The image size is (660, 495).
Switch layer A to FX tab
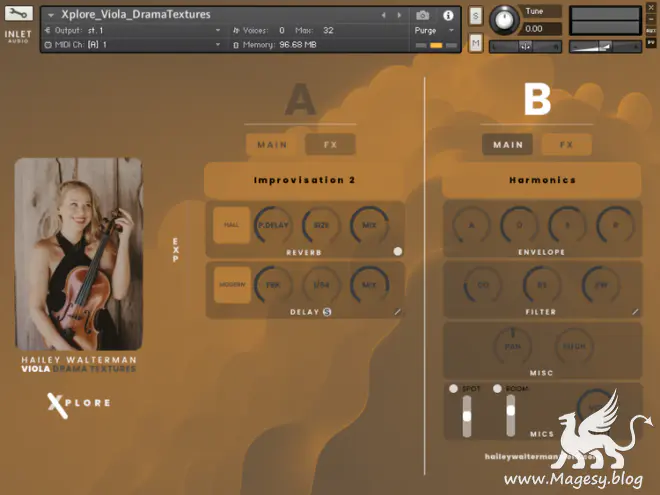point(330,145)
